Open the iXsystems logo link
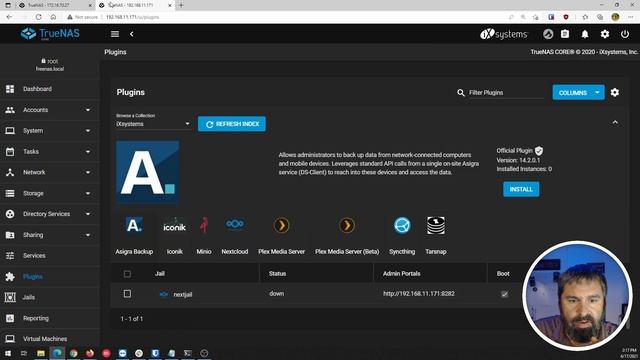Screen dimensions: 640x360 coord(504,34)
